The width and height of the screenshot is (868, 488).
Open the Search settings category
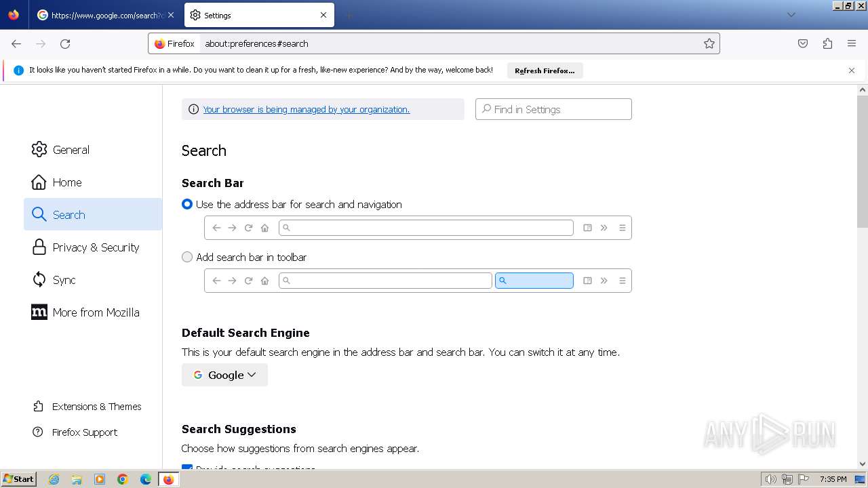(93, 215)
